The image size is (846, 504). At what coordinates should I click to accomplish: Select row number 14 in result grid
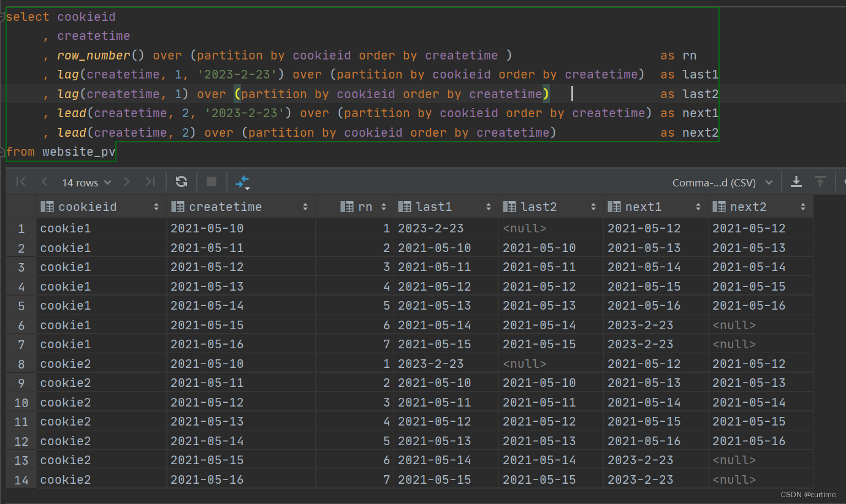click(21, 479)
